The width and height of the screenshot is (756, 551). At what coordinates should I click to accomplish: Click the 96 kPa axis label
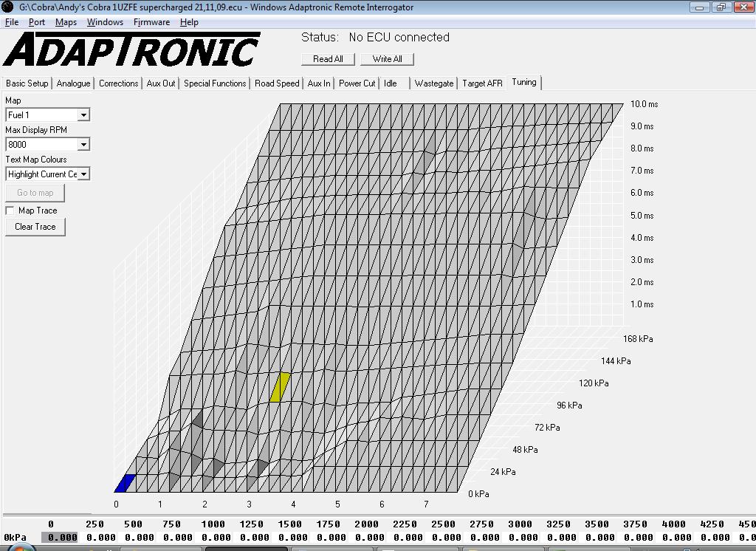click(x=569, y=405)
